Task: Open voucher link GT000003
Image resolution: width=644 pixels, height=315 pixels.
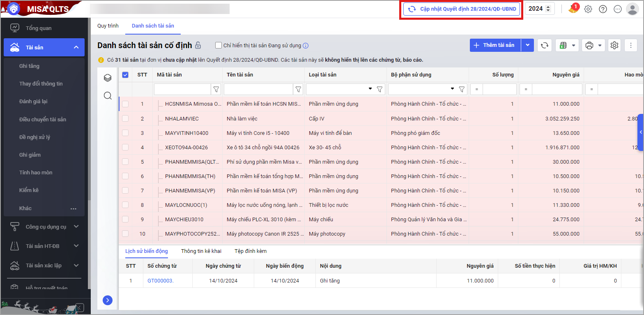Action: 161,281
